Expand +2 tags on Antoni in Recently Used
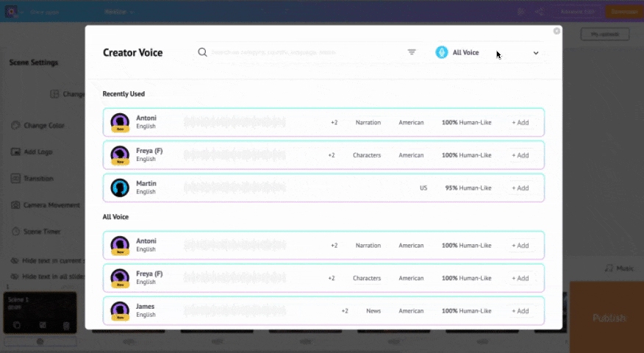The width and height of the screenshot is (644, 353). point(334,123)
